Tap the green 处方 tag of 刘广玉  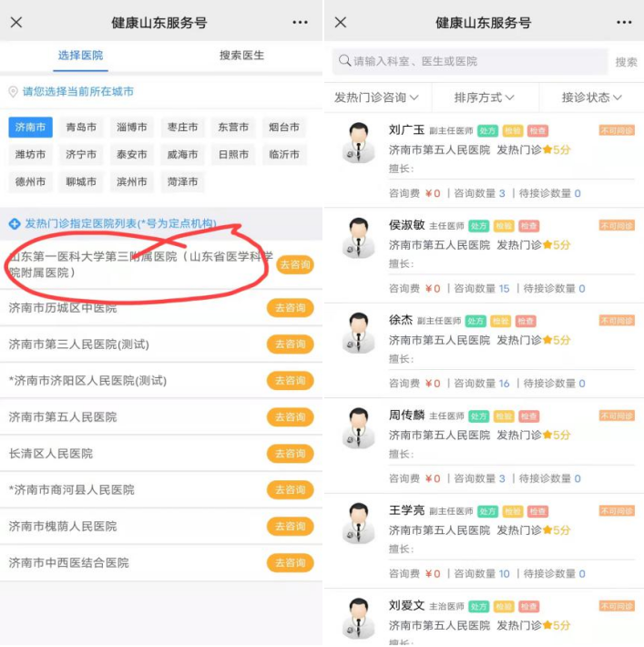(487, 131)
